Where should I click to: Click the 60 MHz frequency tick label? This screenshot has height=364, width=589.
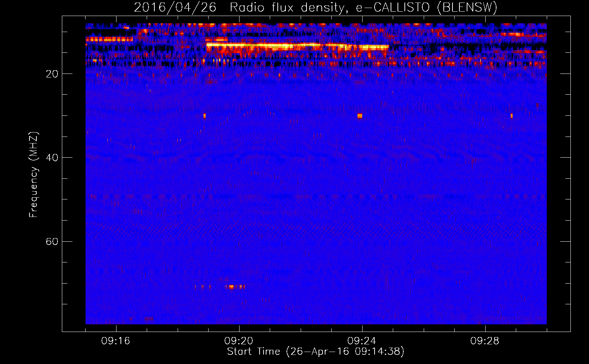(52, 242)
